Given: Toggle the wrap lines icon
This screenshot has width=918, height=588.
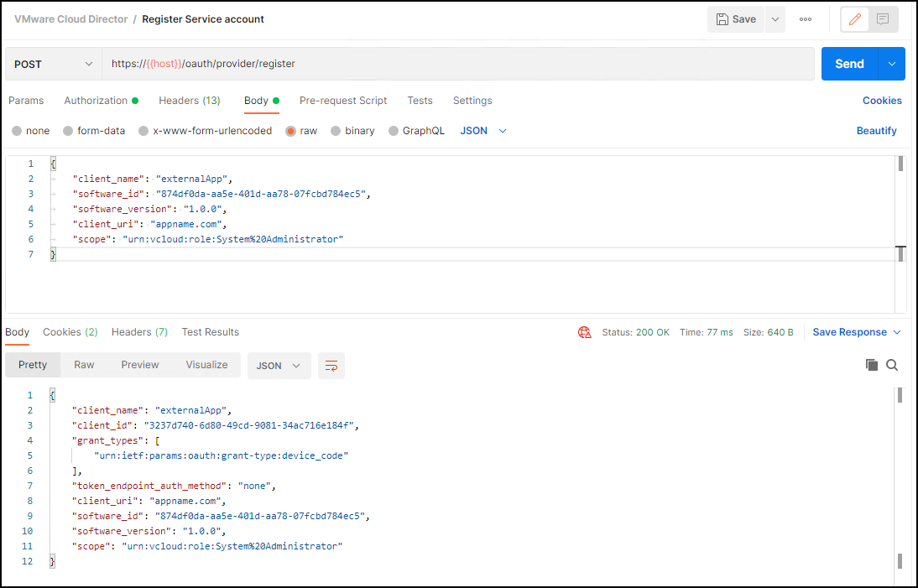Looking at the screenshot, I should coord(331,366).
